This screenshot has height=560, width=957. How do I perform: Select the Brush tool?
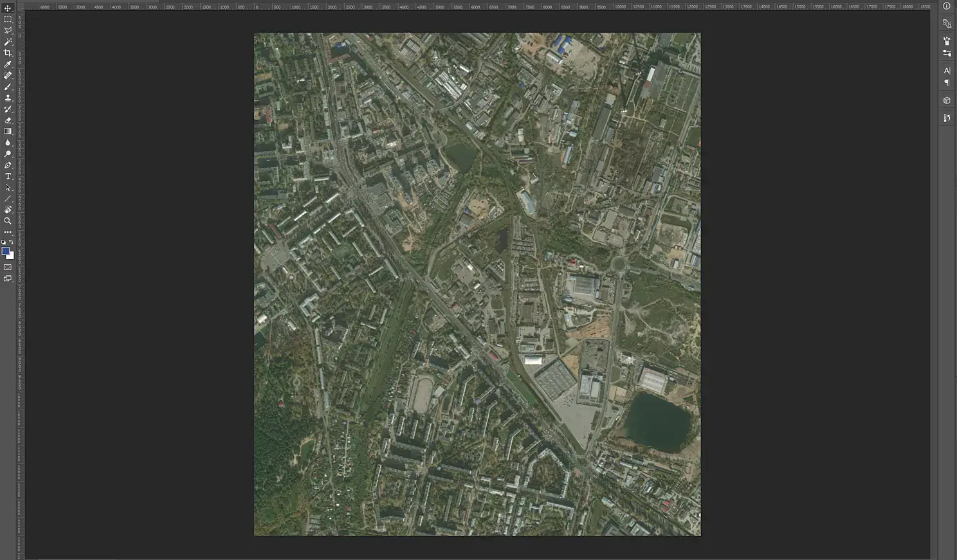8,87
